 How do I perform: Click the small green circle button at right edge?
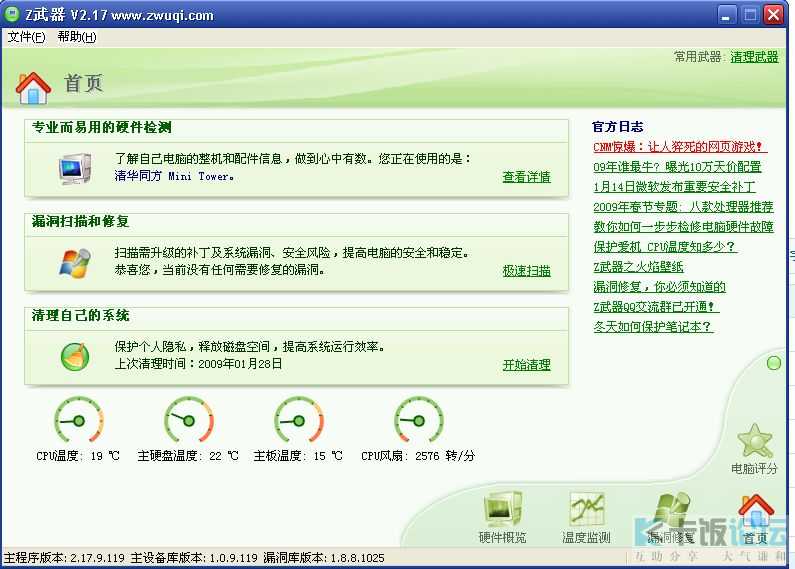tap(774, 363)
